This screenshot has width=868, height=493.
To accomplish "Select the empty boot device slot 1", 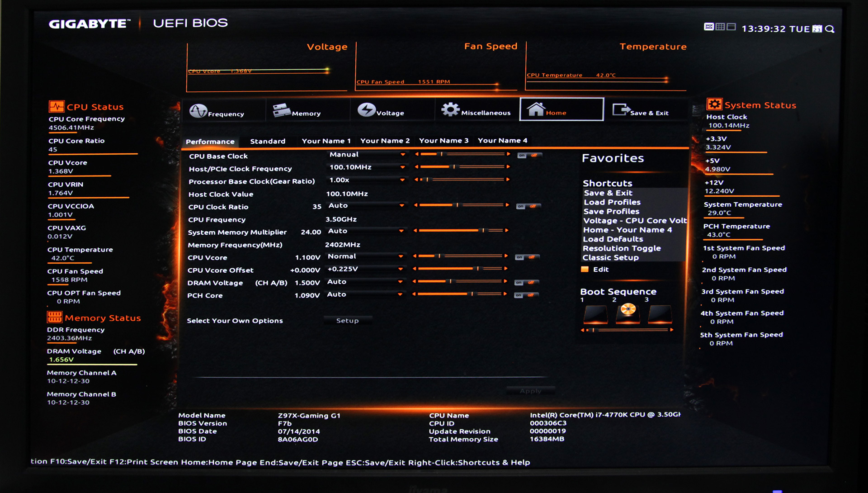I will coord(595,313).
